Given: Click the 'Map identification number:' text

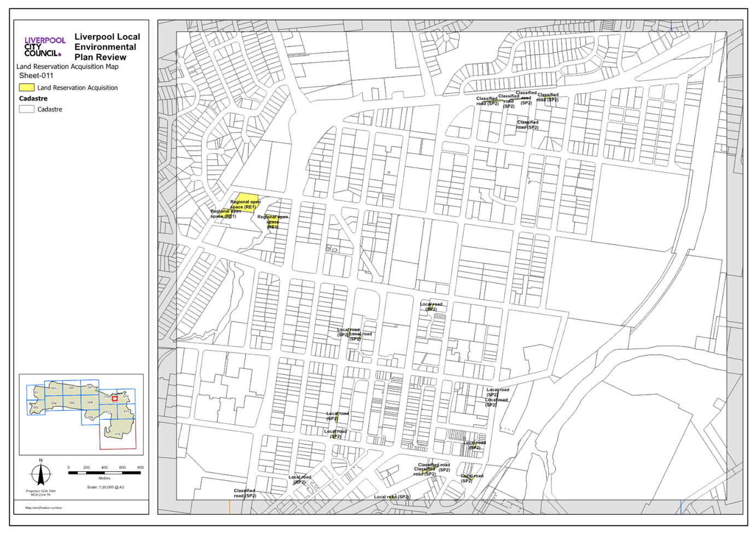Looking at the screenshot, I should click(43, 508).
